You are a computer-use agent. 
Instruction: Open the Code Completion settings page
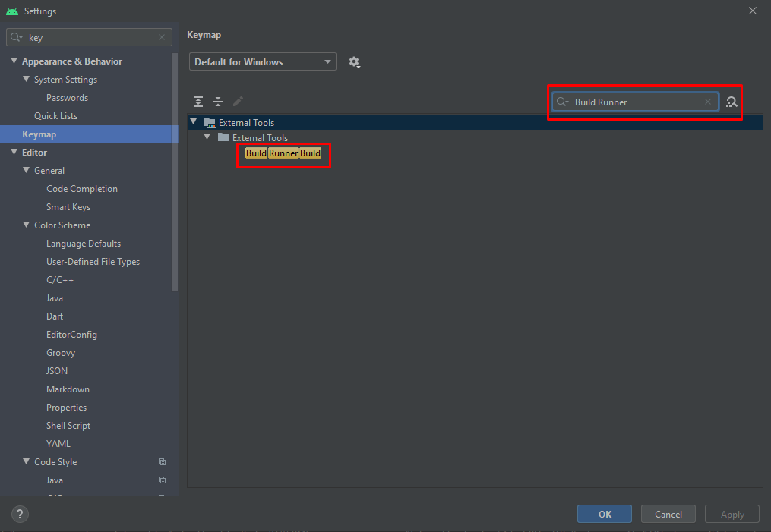[81, 188]
